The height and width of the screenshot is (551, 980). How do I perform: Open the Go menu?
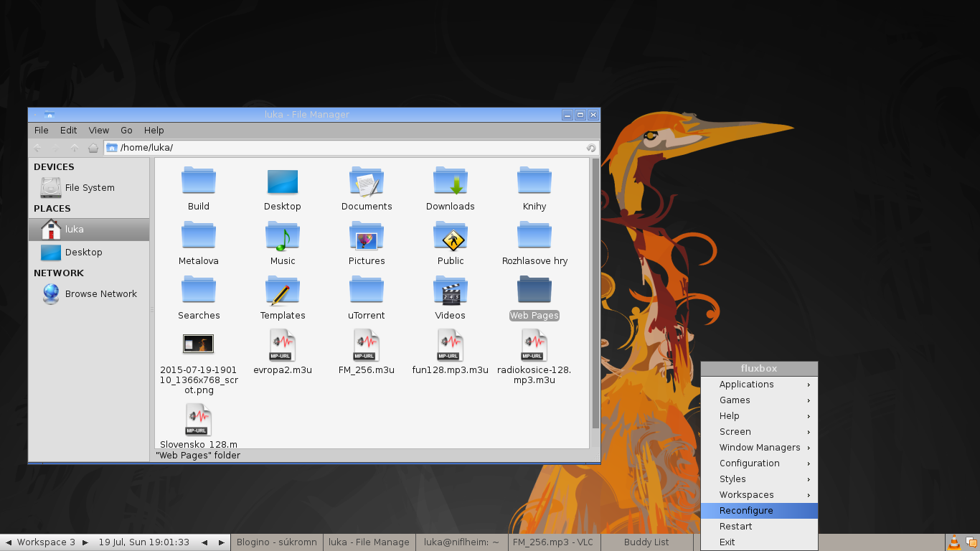(x=126, y=131)
